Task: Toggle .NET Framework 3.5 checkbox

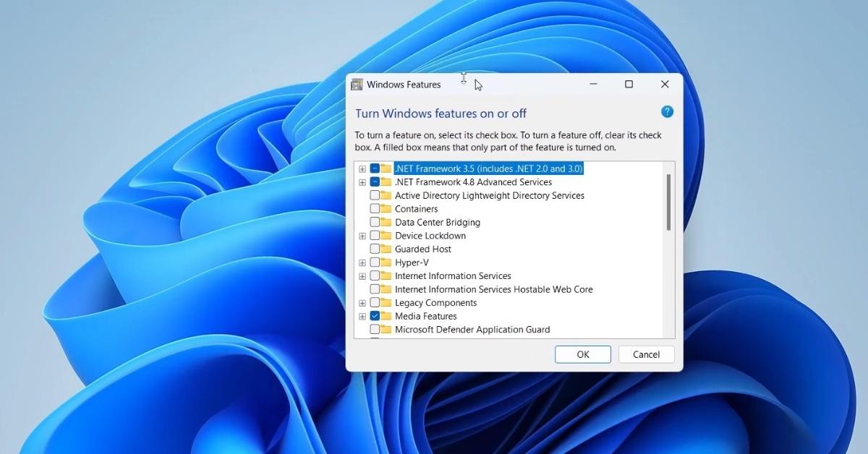Action: 375,168
